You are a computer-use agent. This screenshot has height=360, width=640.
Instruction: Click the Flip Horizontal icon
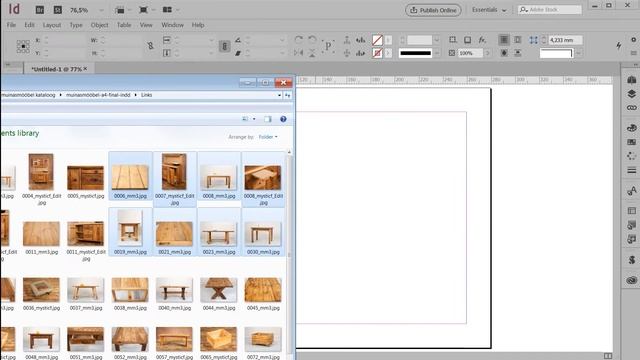pos(299,53)
